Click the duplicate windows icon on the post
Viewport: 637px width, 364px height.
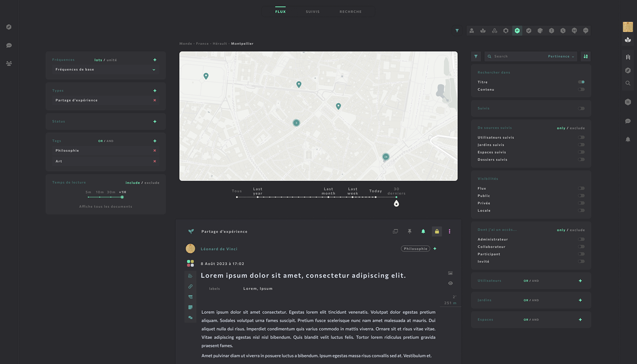395,232
